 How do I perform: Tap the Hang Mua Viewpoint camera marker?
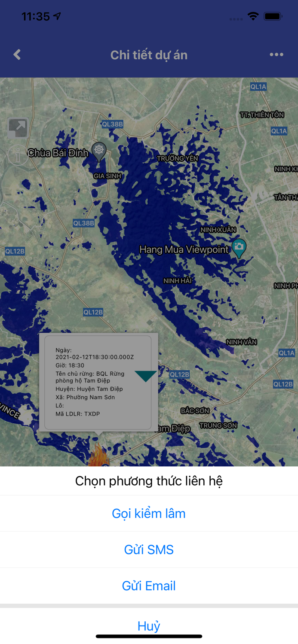pos(239,249)
